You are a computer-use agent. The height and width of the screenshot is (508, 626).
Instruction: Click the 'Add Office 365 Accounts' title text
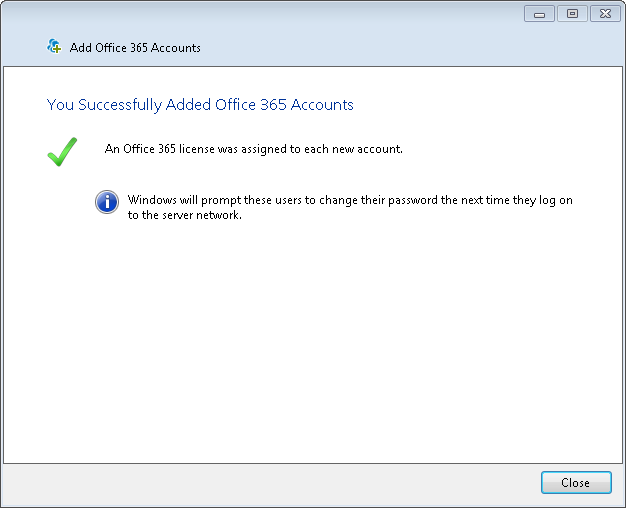135,48
